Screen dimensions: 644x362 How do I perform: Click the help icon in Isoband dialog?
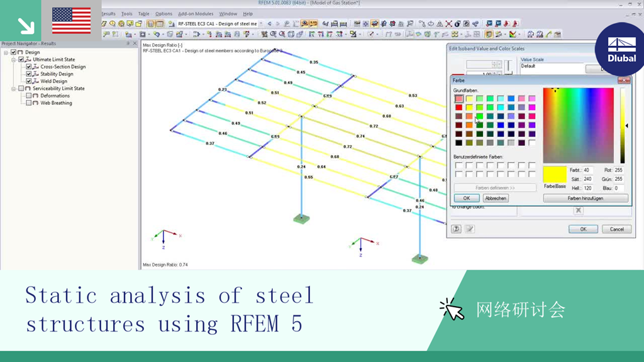(x=456, y=229)
